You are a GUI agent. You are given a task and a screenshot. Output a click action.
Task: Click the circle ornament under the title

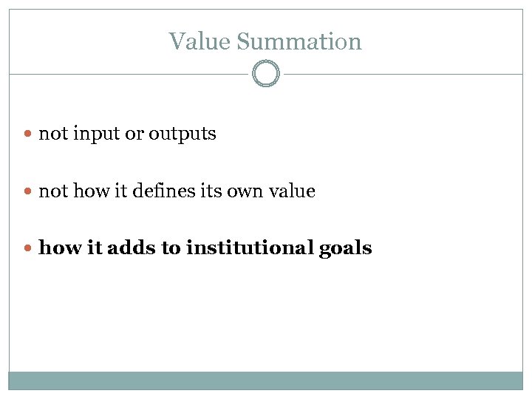[x=266, y=74]
